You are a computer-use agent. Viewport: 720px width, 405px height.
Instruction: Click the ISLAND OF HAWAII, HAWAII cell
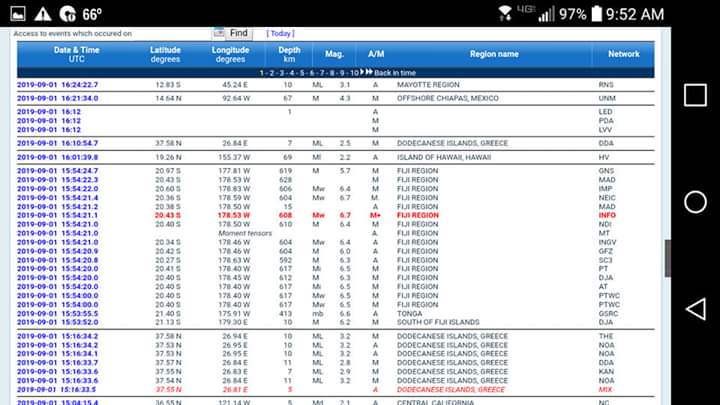[444, 157]
